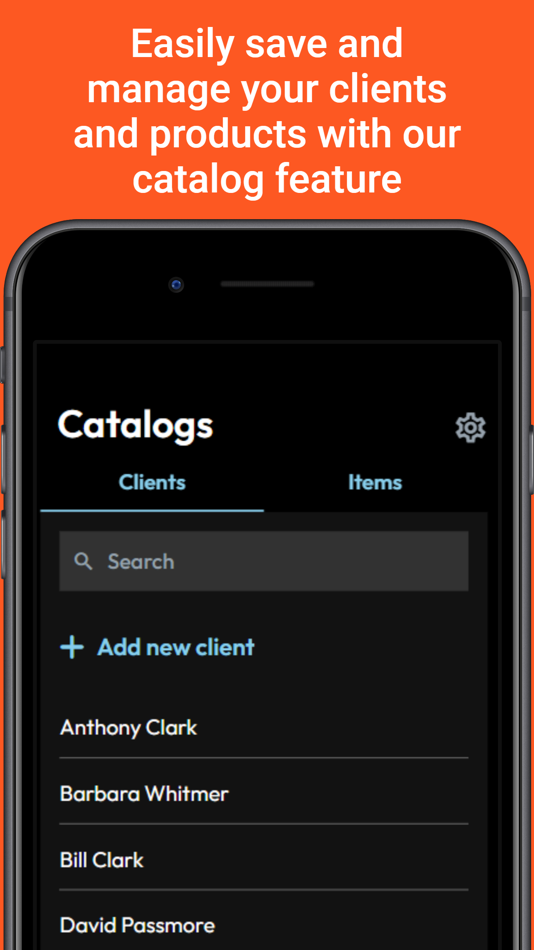Switch to the Clients tab
This screenshot has width=534, height=950.
152,482
